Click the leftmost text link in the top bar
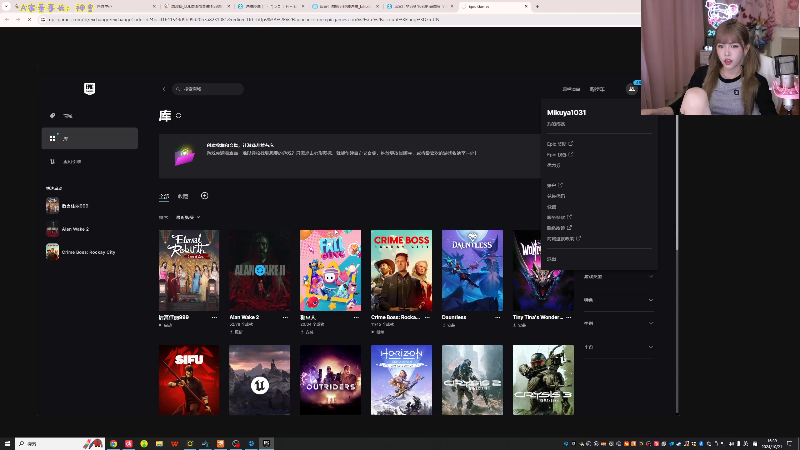The width and height of the screenshot is (800, 450). (571, 89)
